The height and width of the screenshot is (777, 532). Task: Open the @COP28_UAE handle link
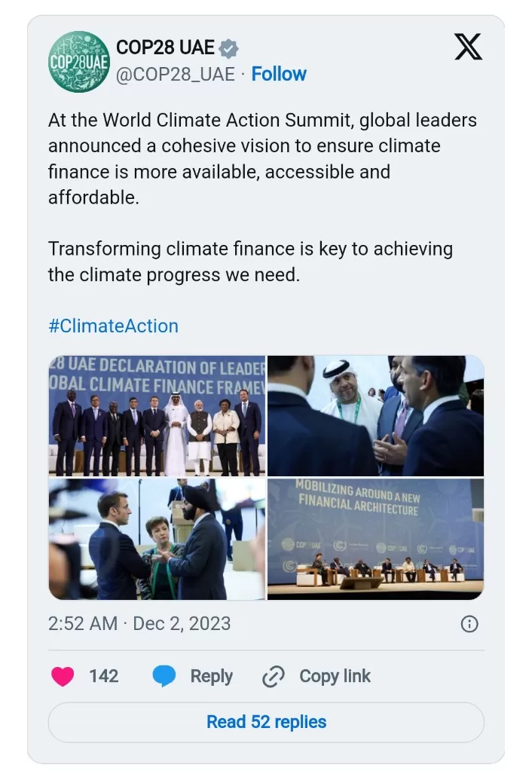pos(175,74)
